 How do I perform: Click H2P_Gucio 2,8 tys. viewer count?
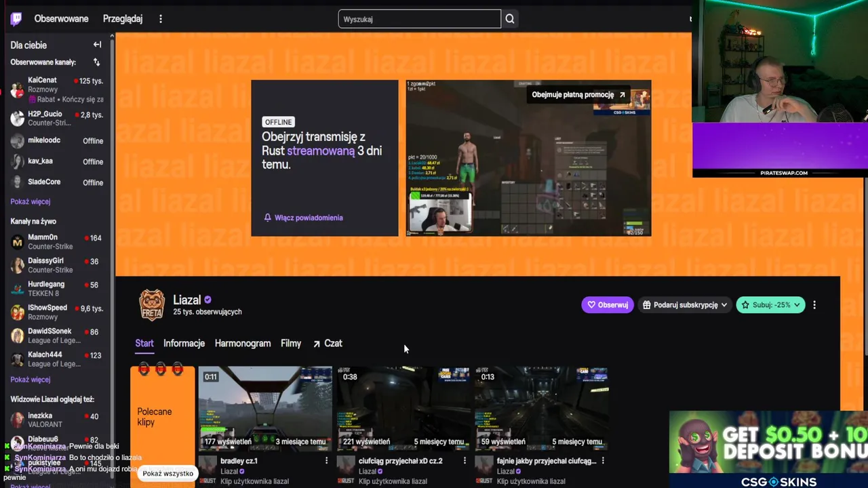89,115
